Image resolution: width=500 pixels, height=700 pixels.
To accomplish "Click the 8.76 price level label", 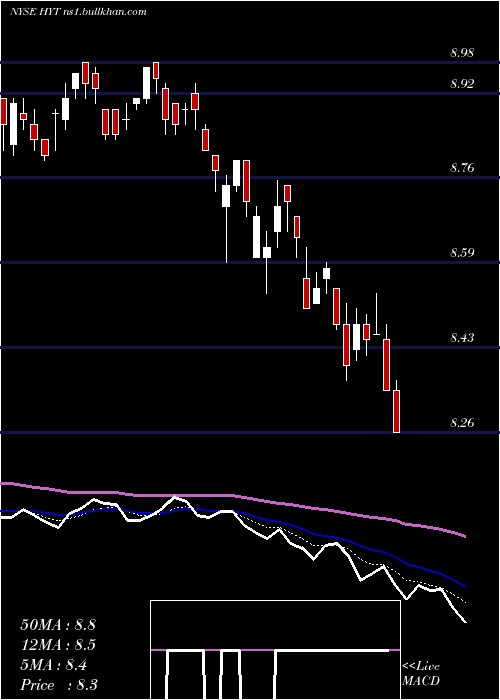I will [462, 168].
